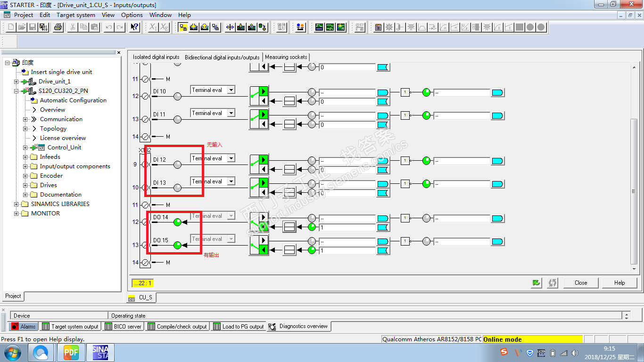Click the inverter block in the DI 10 row
Screen dimensions: 644x362
[405, 92]
